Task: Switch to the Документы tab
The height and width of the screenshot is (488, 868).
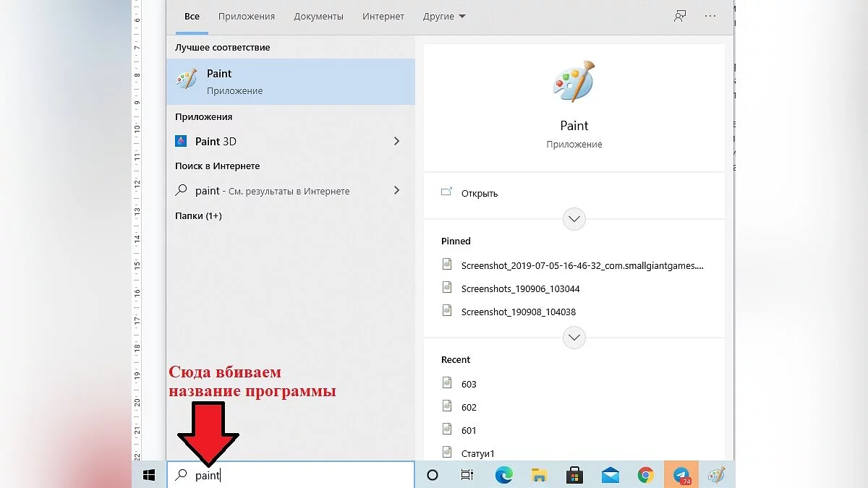Action: point(319,16)
